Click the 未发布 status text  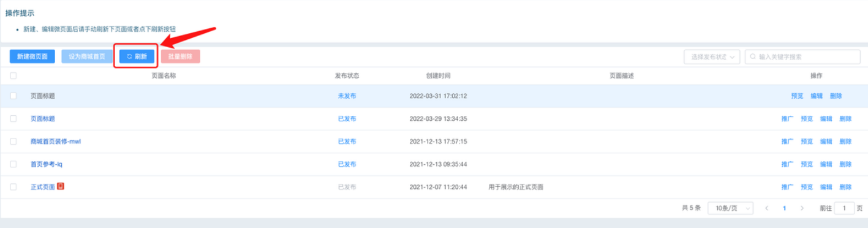pos(347,96)
